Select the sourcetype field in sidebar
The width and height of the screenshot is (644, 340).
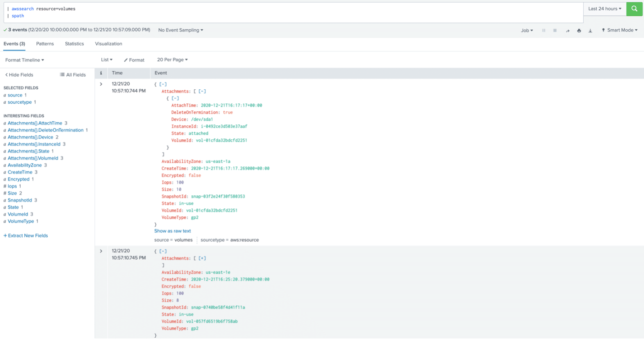tap(20, 102)
